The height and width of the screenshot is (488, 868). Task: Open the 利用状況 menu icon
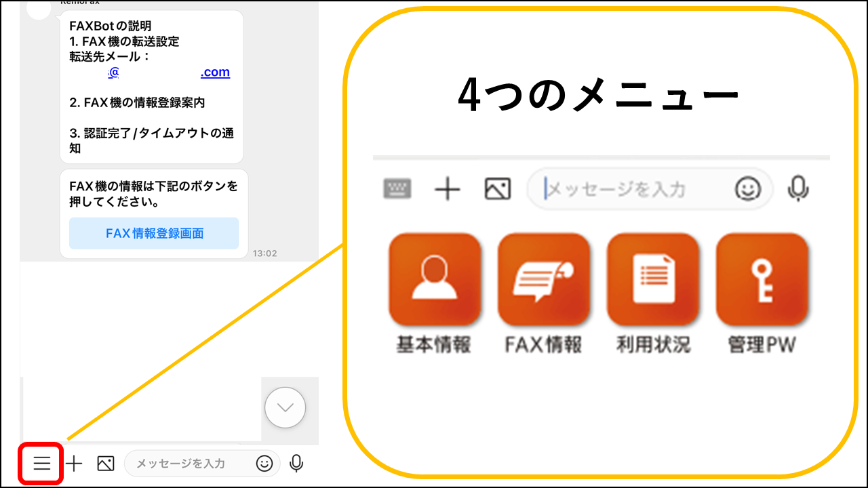(x=653, y=279)
